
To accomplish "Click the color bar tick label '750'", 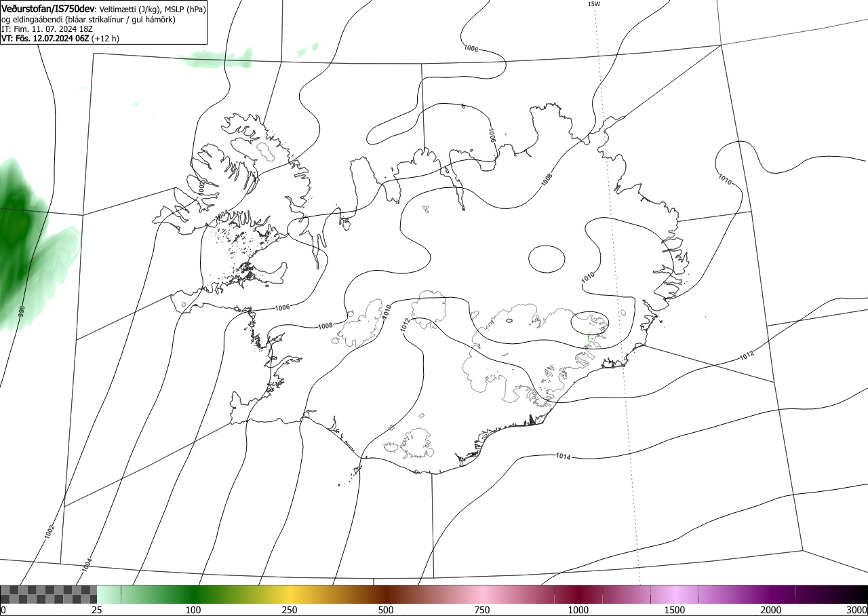I will pyautogui.click(x=482, y=610).
